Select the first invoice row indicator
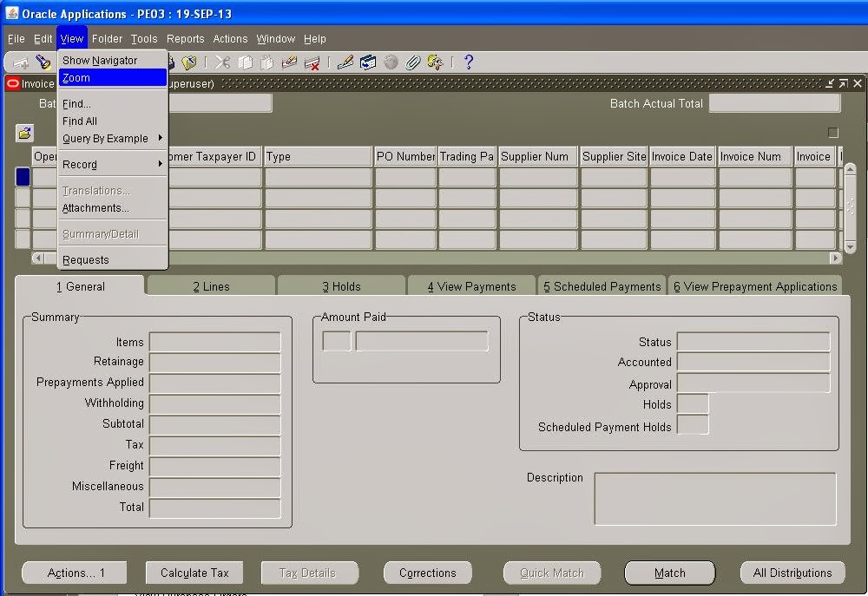The image size is (868, 596). 23,177
